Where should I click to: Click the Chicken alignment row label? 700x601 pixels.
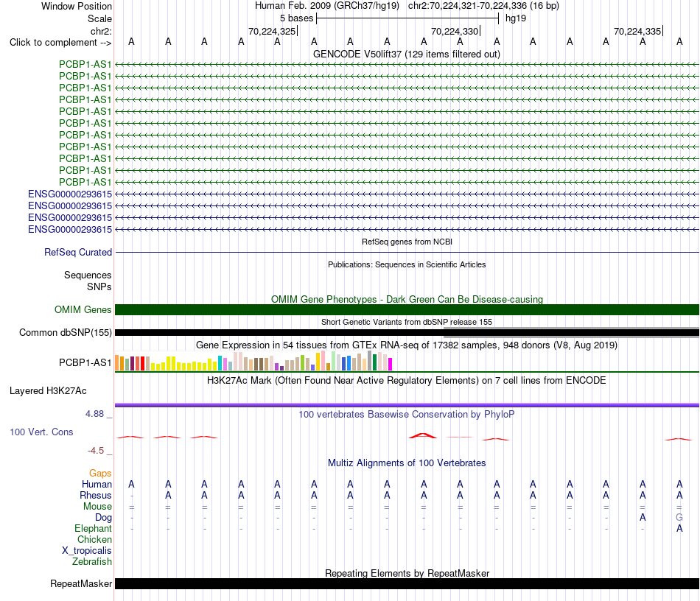[94, 539]
